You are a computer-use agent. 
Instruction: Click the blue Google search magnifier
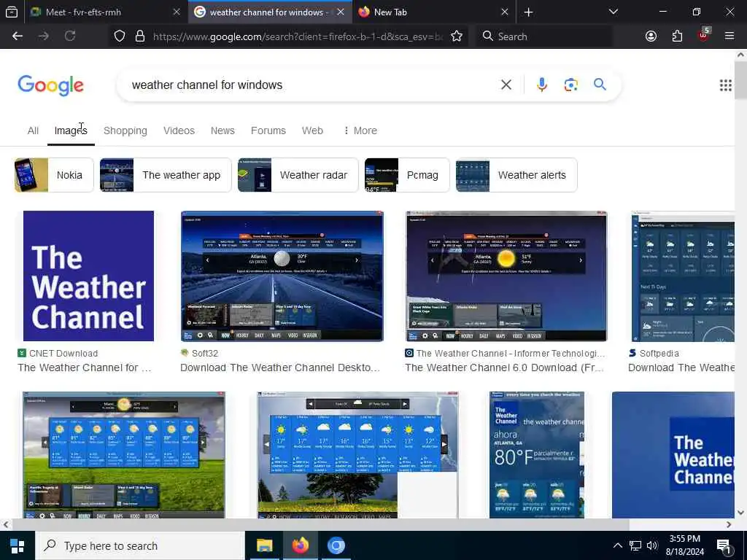600,85
